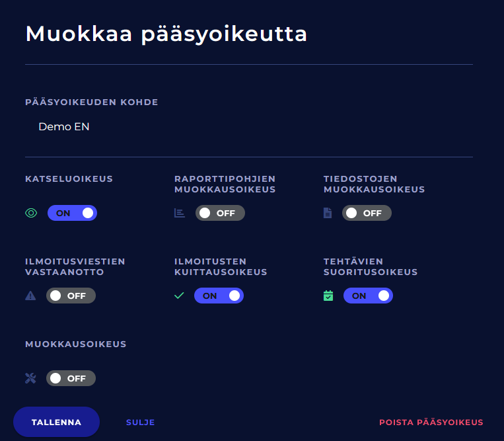Click Poista pääsyoikeus to remove access

431,422
